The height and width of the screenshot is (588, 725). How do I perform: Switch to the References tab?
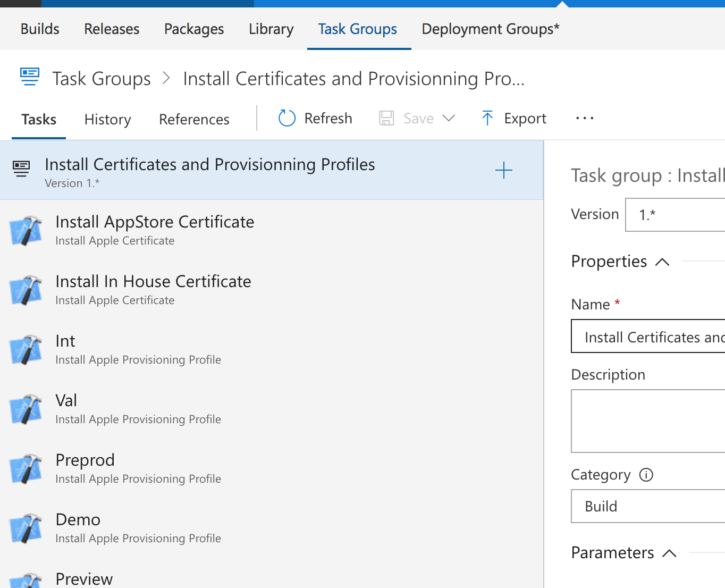[x=193, y=119]
